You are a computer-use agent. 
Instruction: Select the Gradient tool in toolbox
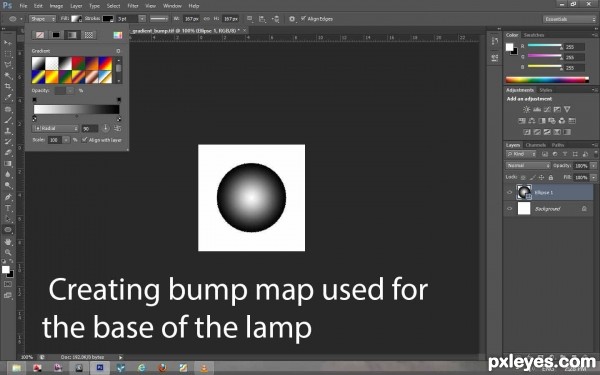click(8, 163)
